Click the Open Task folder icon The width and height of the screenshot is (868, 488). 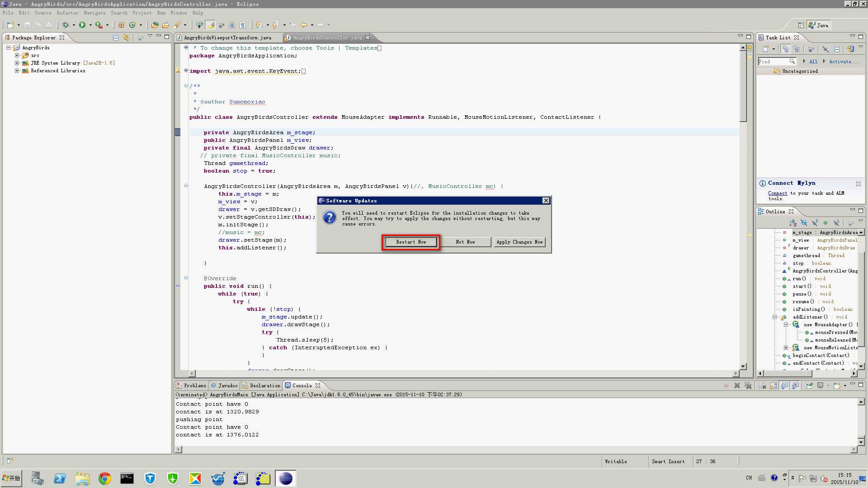coord(165,25)
